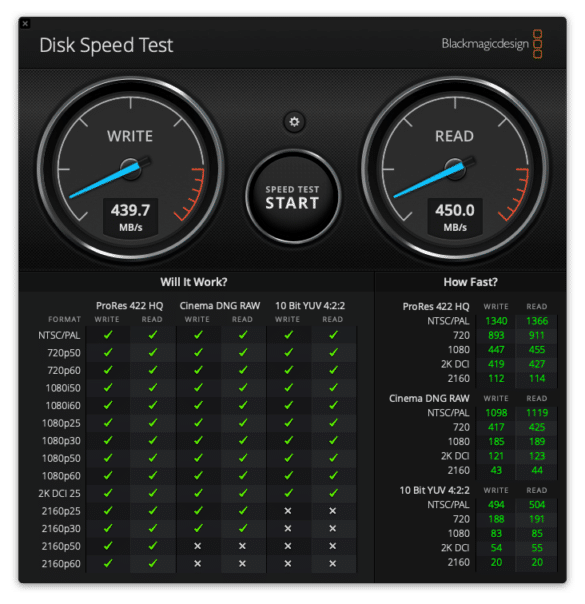Click ProRes 720 write value 893
Image resolution: width=585 pixels, height=604 pixels.
point(496,336)
